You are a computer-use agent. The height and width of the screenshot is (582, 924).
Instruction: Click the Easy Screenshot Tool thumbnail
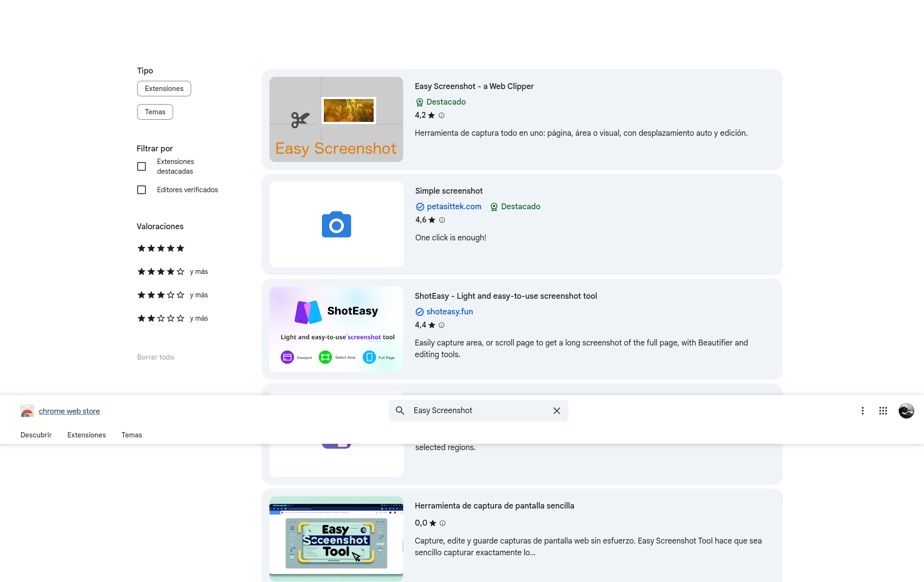pos(336,539)
